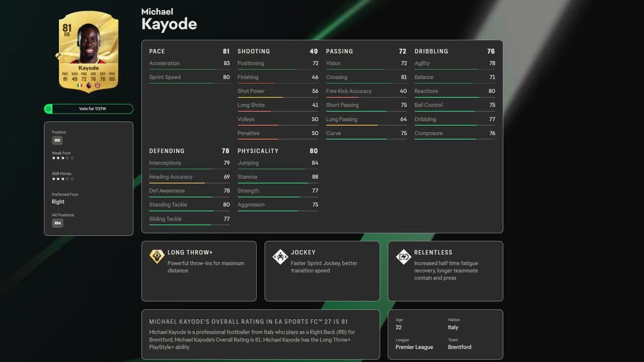The image size is (644, 362).
Task: Click the Short Passing stat label
Action: point(342,105)
